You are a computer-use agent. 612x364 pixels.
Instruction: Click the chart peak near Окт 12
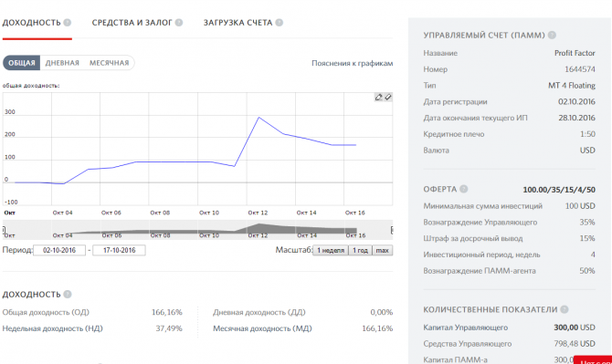click(259, 118)
